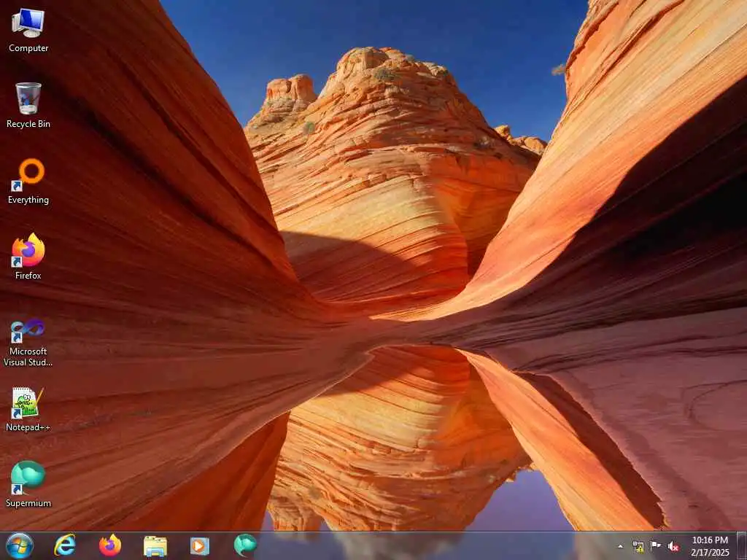Launch Supermium from the taskbar
The height and width of the screenshot is (560, 747).
245,545
